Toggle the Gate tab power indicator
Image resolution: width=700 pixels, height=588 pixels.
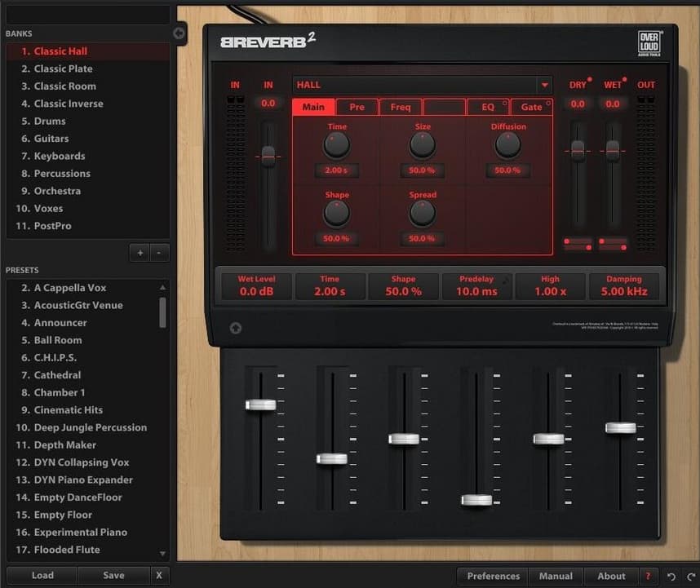[548, 103]
